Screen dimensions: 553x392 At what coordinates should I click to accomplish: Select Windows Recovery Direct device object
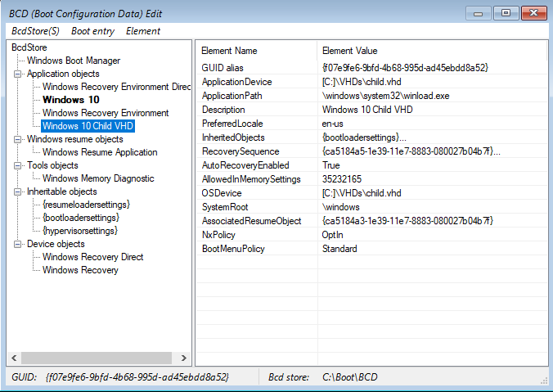92,257
